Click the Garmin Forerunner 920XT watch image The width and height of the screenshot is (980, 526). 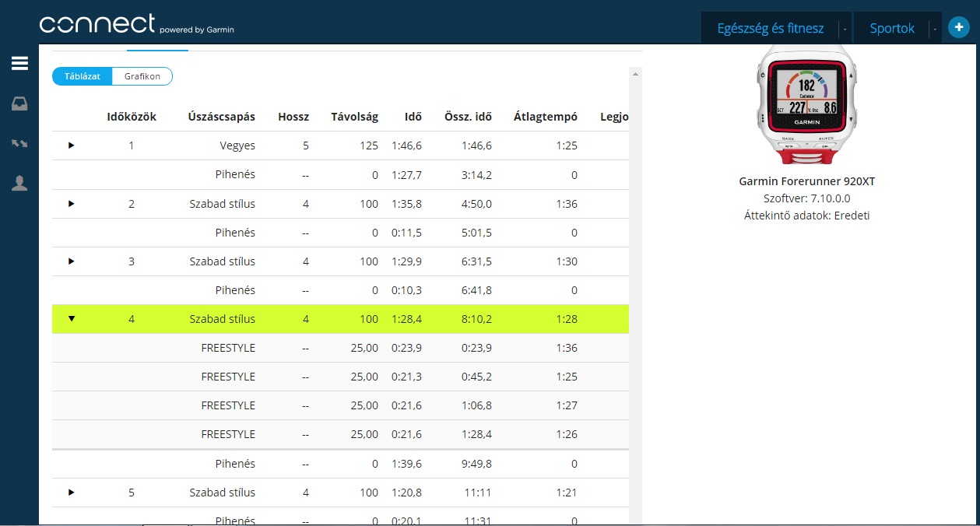click(806, 105)
